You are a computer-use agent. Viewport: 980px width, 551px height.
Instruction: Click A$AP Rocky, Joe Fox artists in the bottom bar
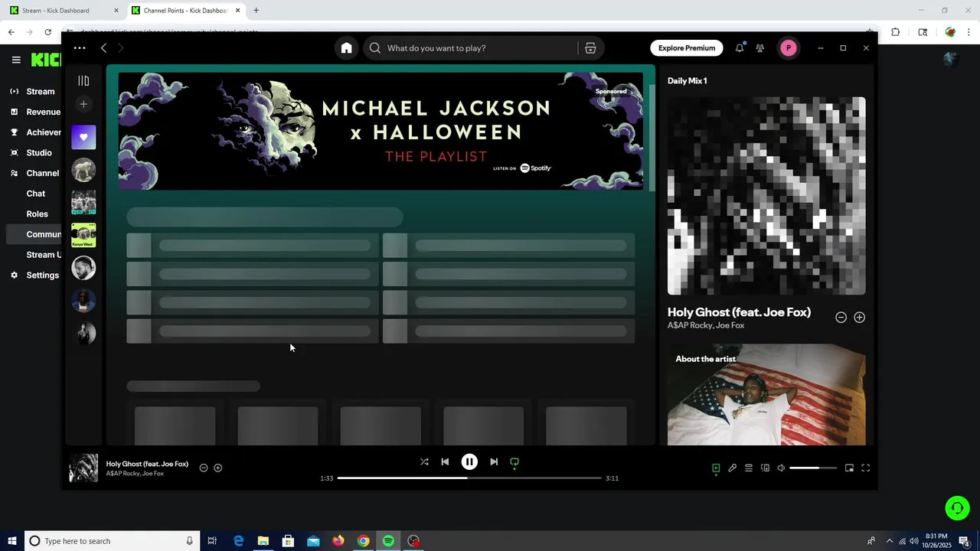pyautogui.click(x=135, y=474)
